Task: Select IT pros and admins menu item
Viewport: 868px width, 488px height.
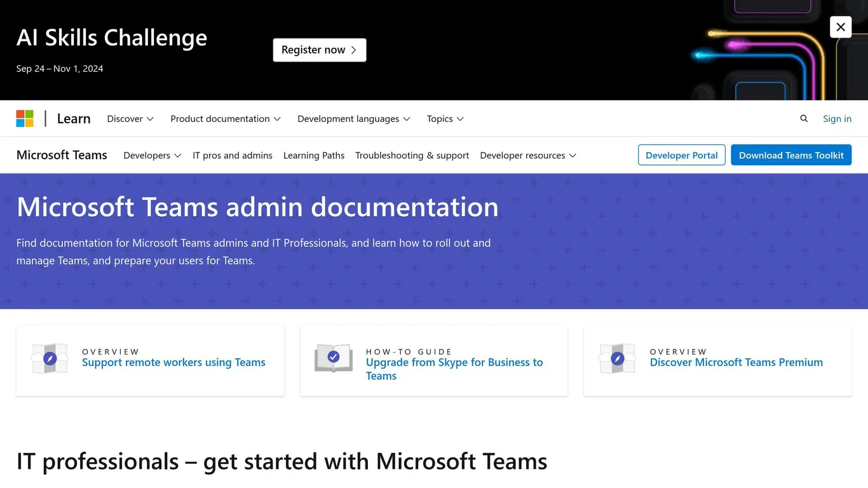Action: pyautogui.click(x=233, y=155)
